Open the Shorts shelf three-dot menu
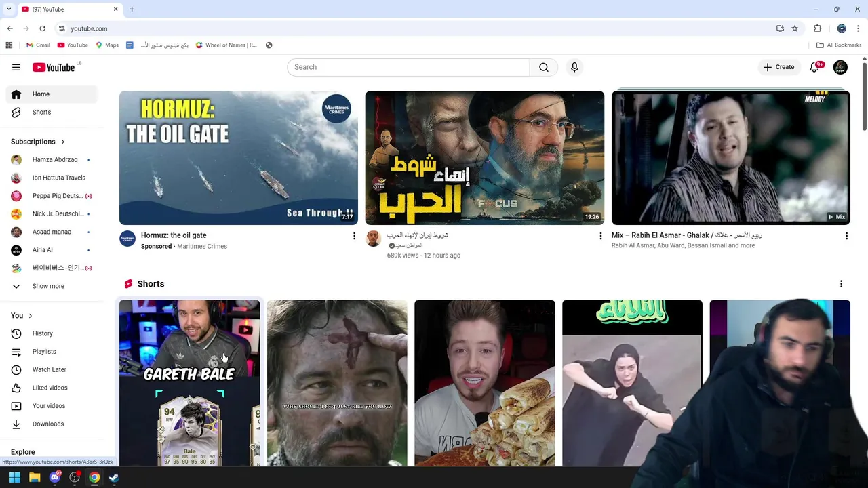868x488 pixels. pyautogui.click(x=841, y=284)
